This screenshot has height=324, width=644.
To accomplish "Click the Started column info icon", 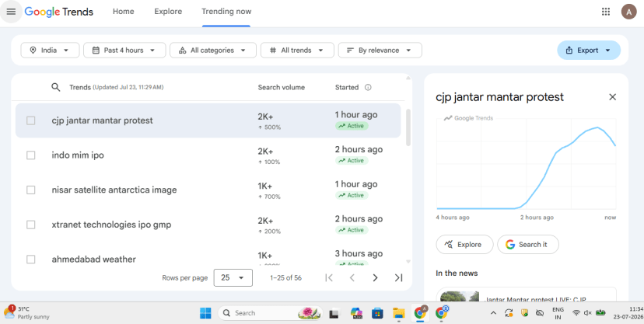I will (x=368, y=87).
